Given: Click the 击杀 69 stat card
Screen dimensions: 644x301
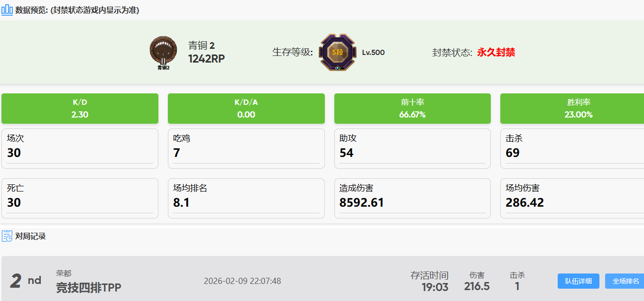Looking at the screenshot, I should [x=572, y=148].
